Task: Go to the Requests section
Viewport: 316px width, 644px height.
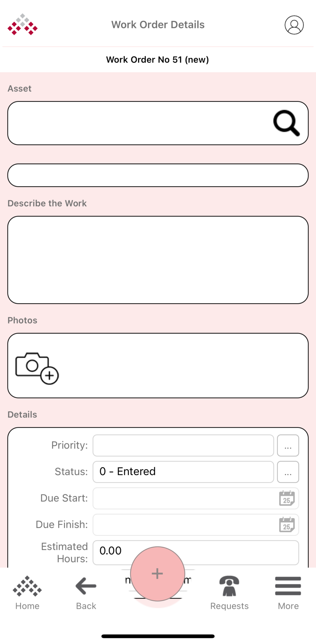Action: [x=229, y=605]
